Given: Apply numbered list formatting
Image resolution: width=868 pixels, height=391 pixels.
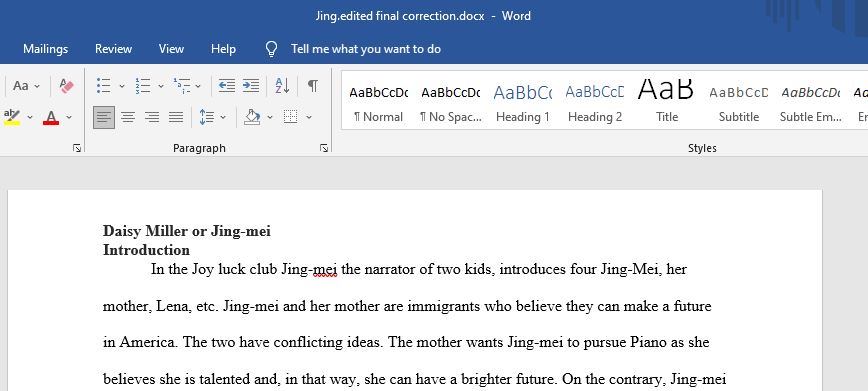Looking at the screenshot, I should [143, 85].
